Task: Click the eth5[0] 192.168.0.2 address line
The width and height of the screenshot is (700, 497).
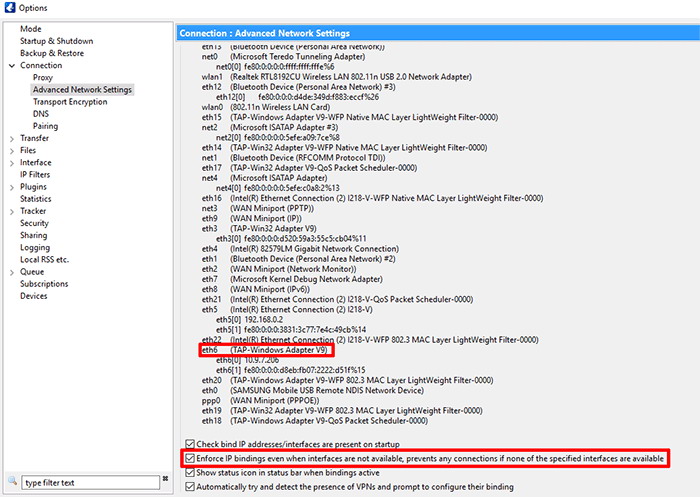Action: tap(250, 319)
